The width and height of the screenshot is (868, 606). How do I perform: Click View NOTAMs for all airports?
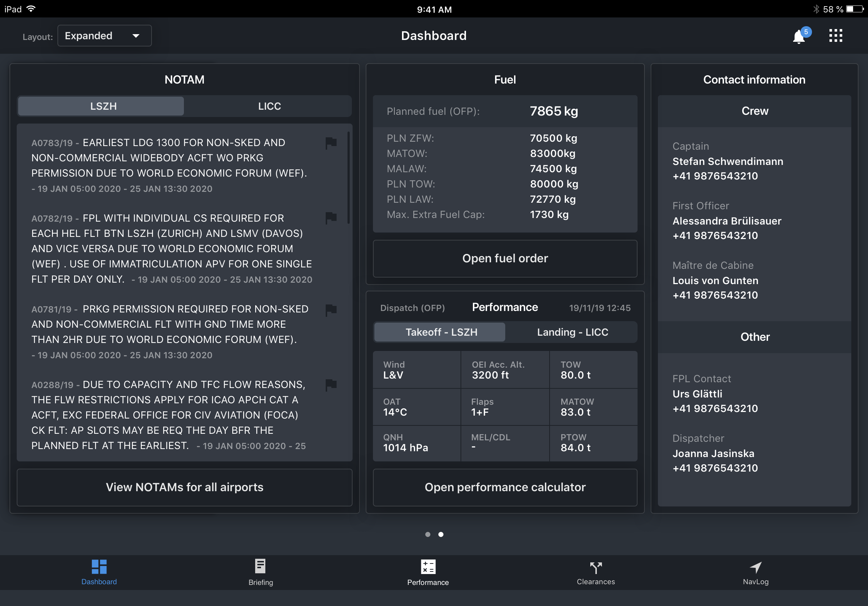[x=185, y=487]
